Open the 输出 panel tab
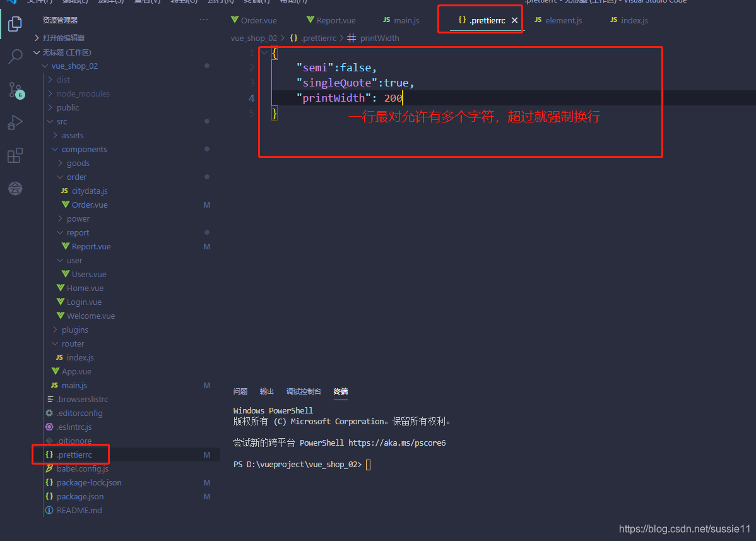 tap(267, 391)
